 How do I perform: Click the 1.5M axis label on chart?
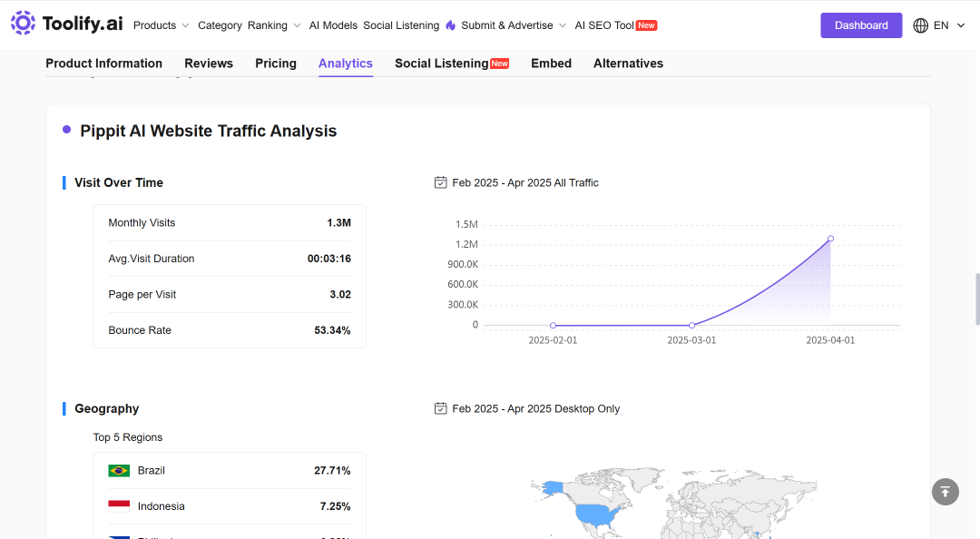pos(467,224)
